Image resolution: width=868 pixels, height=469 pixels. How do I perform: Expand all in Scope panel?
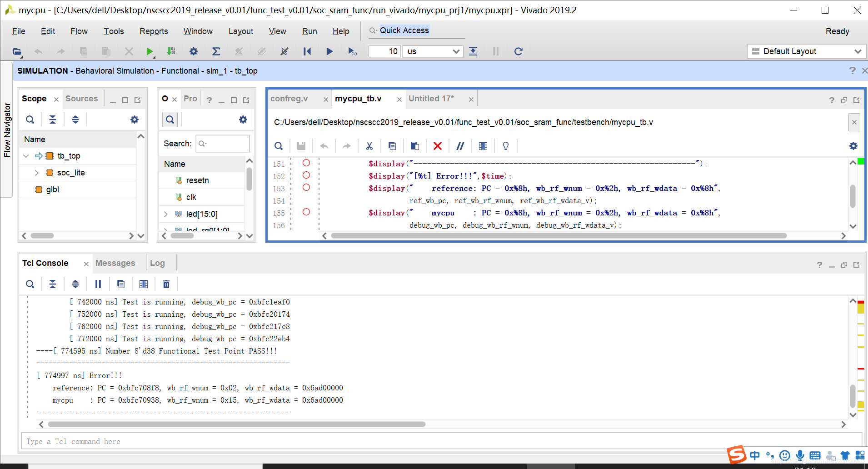click(75, 120)
